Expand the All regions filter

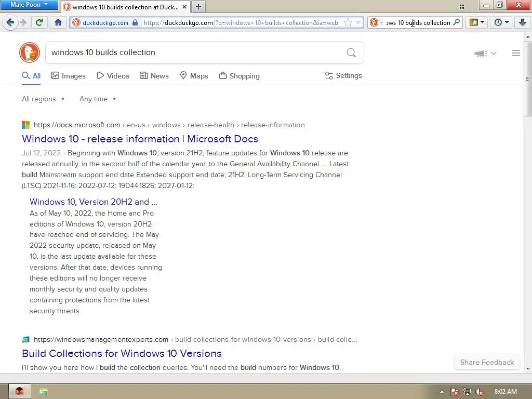(43, 99)
